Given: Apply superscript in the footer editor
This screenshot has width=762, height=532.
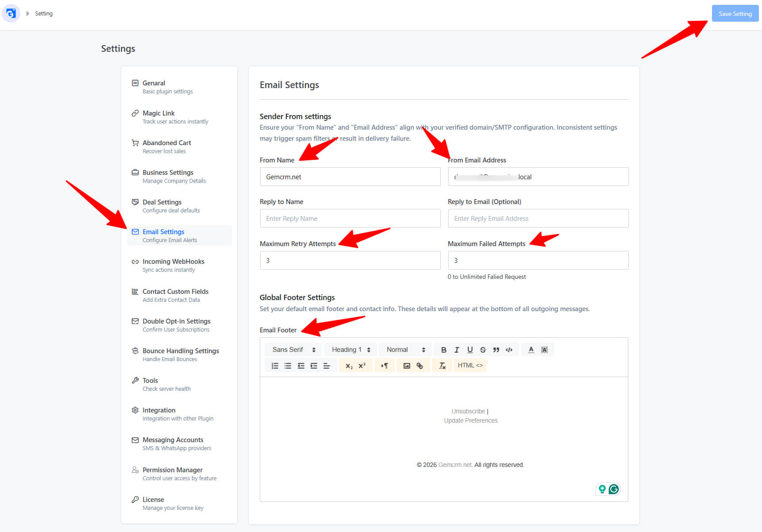Looking at the screenshot, I should [x=362, y=366].
